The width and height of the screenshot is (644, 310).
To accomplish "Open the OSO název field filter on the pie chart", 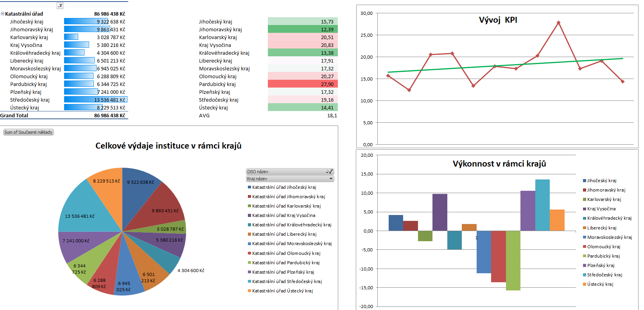I will point(290,172).
